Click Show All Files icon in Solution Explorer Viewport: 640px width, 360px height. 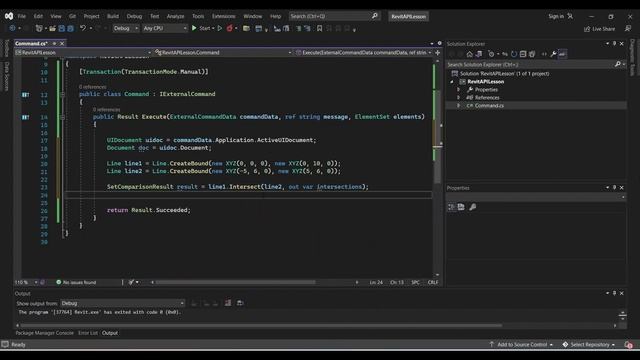tap(532, 54)
